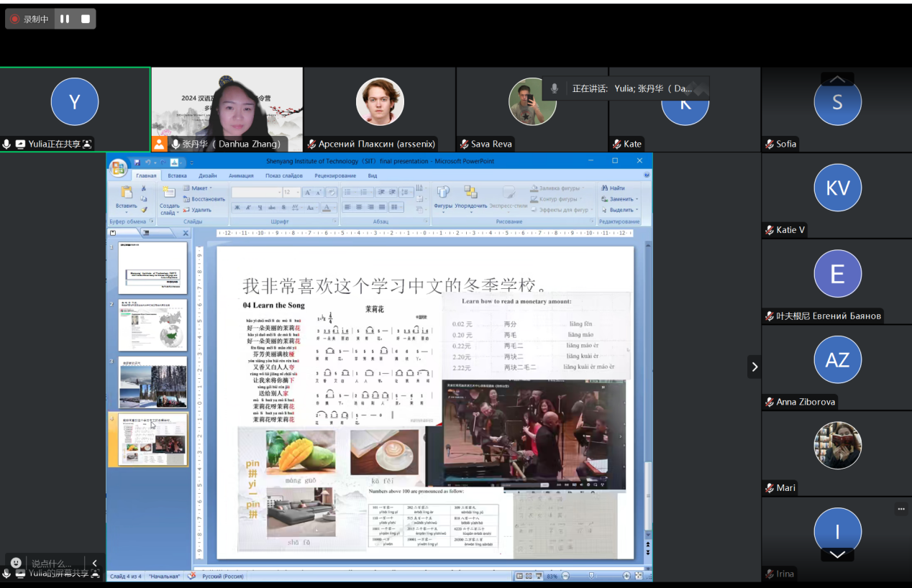Click the chat message input field
The height and width of the screenshot is (588, 912).
click(54, 564)
